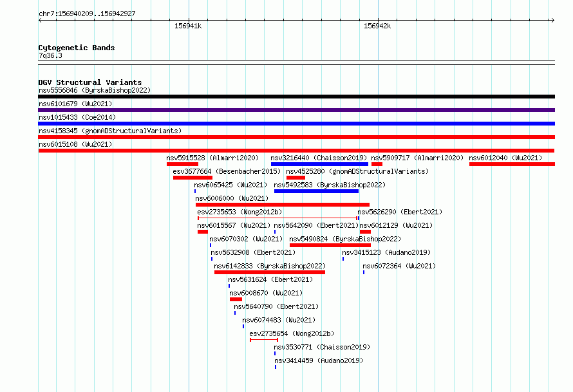Click the DGV Structural Variants track title
The height and width of the screenshot is (392, 573).
coord(90,82)
